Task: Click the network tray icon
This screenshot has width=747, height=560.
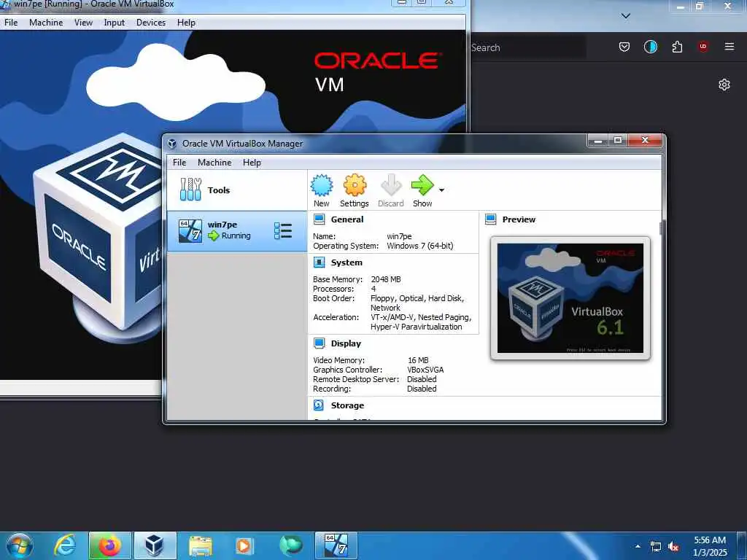Action: click(x=656, y=547)
